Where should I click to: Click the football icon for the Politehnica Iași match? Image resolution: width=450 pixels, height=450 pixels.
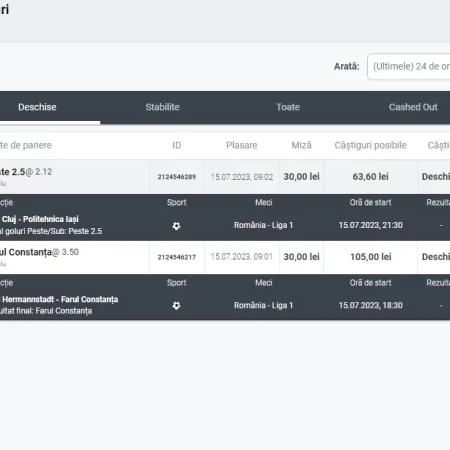(x=176, y=226)
